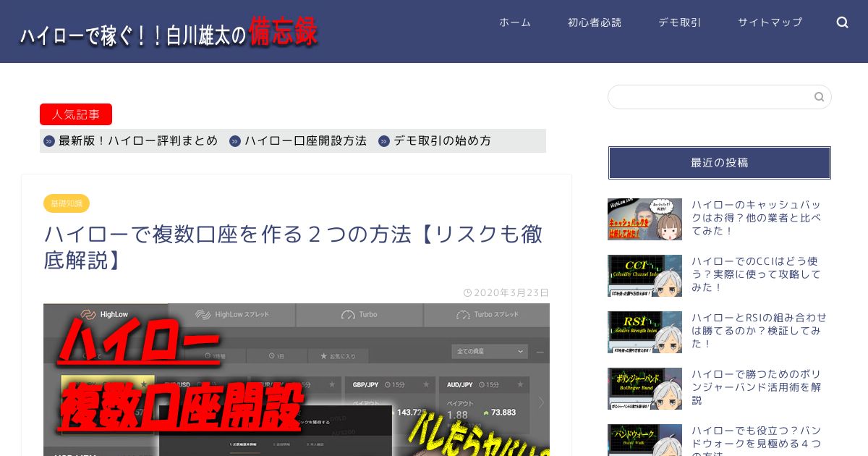Open the デモ取引の始め方 link
This screenshot has height=456, width=868.
click(x=442, y=141)
